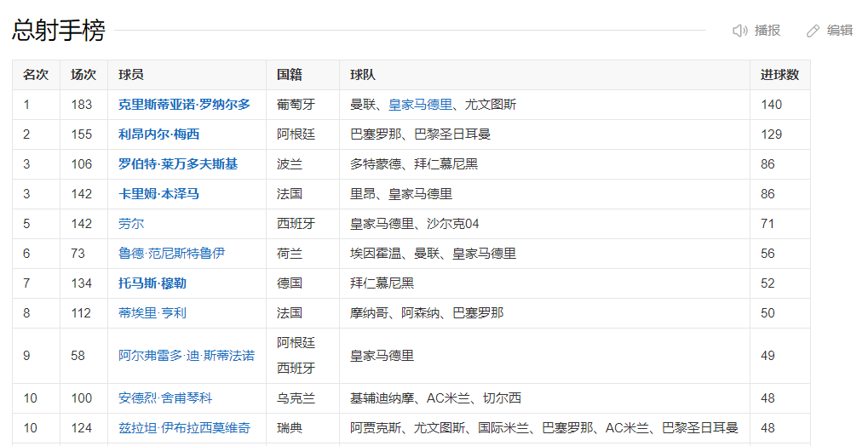Click the 名次 column header
868x446 pixels.
pyautogui.click(x=36, y=75)
